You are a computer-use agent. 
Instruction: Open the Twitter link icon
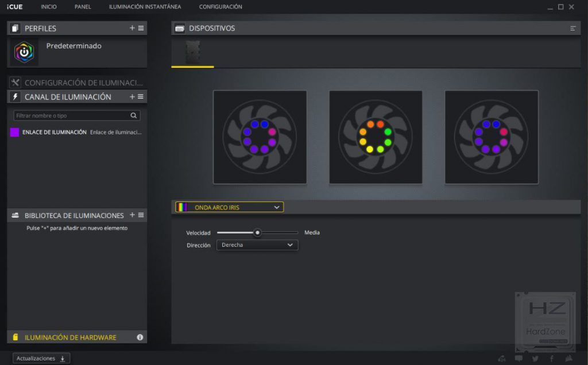point(535,359)
